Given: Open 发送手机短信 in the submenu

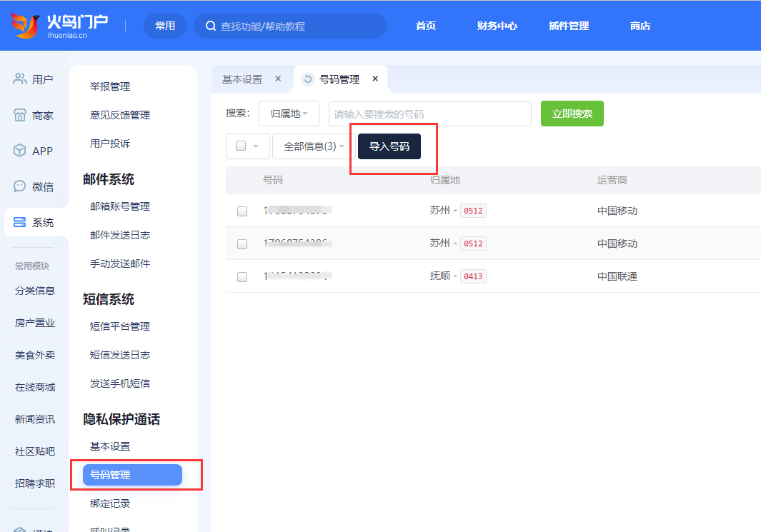Looking at the screenshot, I should click(x=120, y=383).
